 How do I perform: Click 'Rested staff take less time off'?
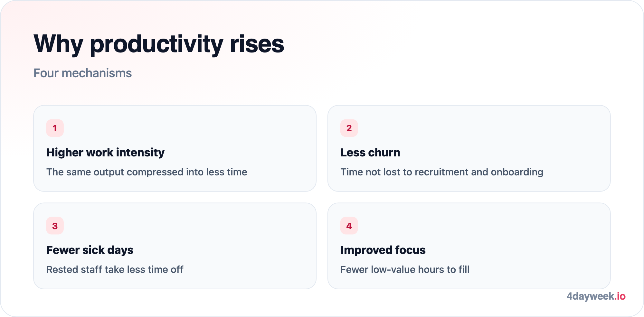pos(115,269)
